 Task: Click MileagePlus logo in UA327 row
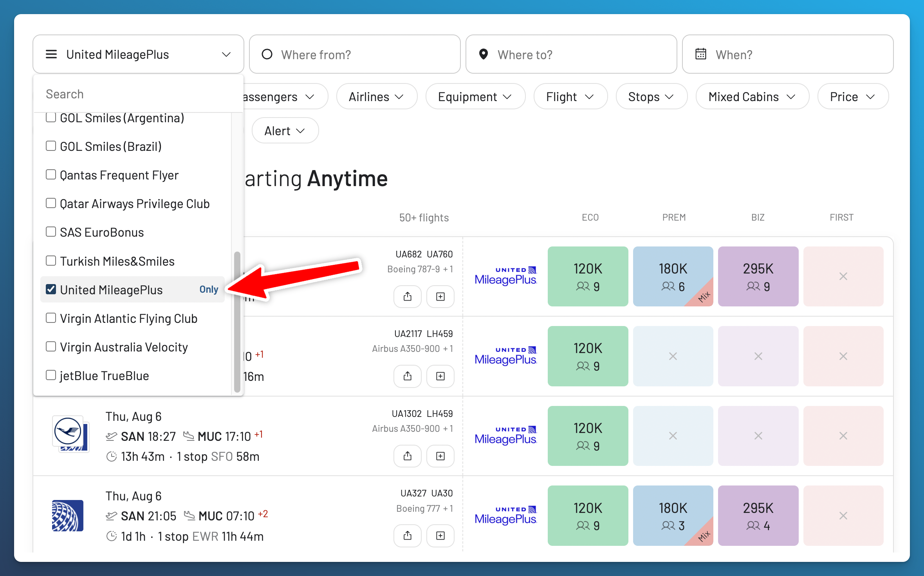[x=505, y=516]
